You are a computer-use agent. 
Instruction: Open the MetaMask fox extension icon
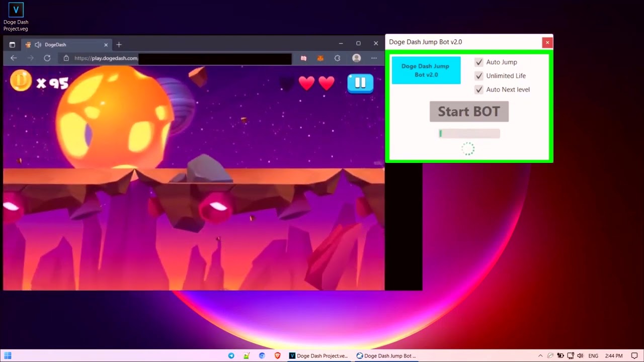click(x=320, y=58)
